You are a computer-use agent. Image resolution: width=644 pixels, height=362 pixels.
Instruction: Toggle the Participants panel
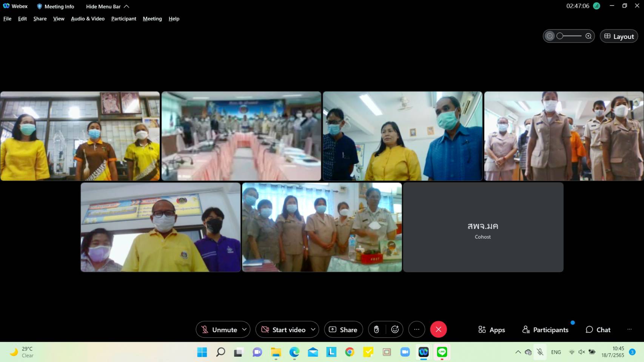545,330
